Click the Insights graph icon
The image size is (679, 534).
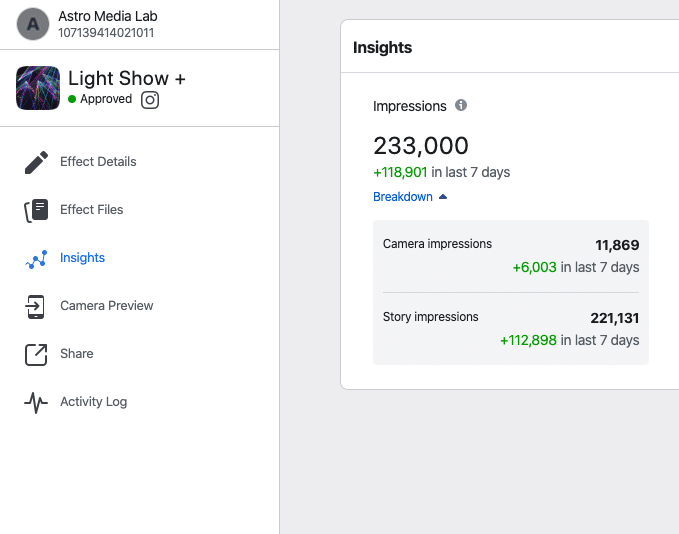tap(36, 259)
